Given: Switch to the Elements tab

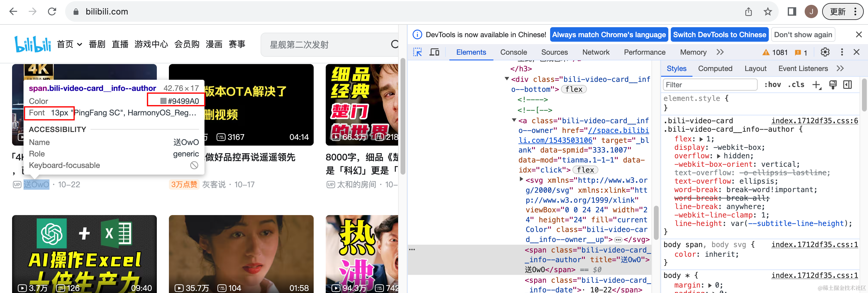Looking at the screenshot, I should [471, 52].
